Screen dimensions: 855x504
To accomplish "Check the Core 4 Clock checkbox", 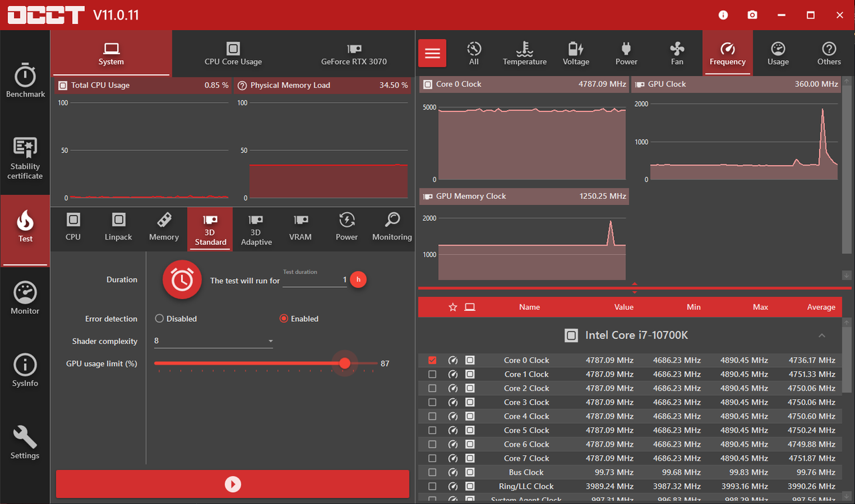I will point(432,416).
